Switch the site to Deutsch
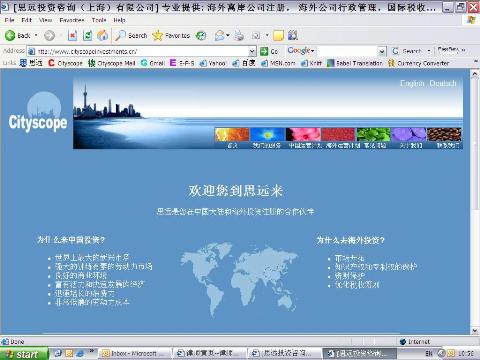Viewport: 480px width, 360px height. pyautogui.click(x=443, y=83)
